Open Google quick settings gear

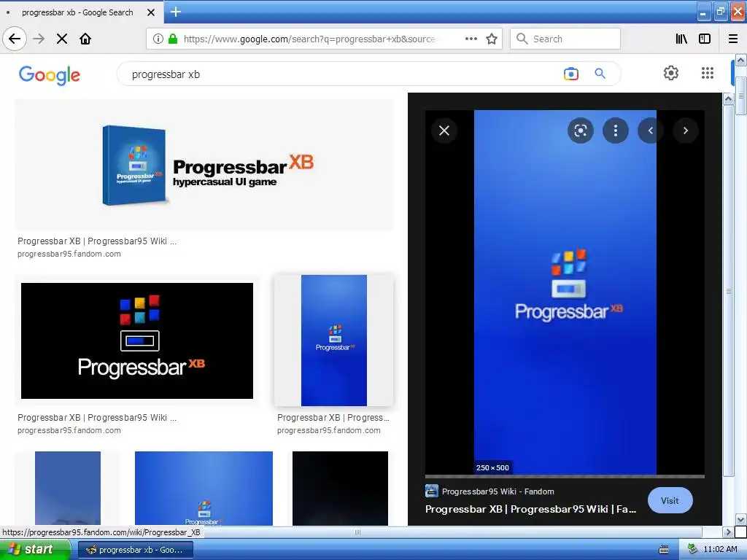click(671, 73)
